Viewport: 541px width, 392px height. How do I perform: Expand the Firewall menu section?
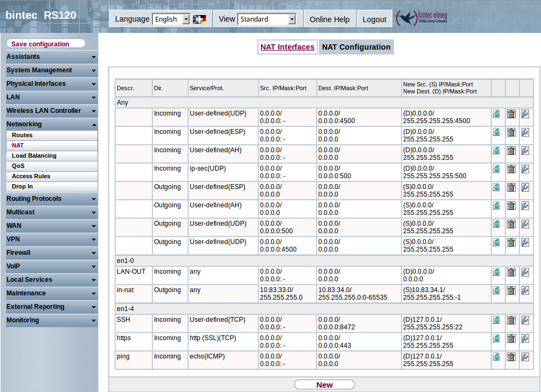(51, 253)
